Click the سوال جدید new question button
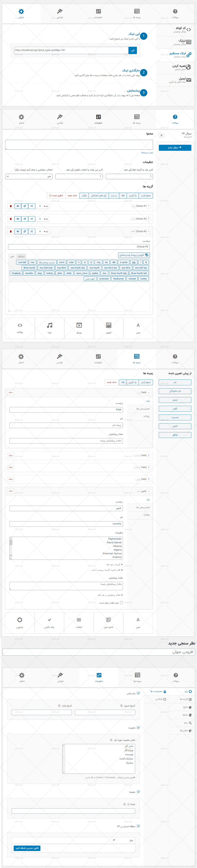 click(175, 148)
